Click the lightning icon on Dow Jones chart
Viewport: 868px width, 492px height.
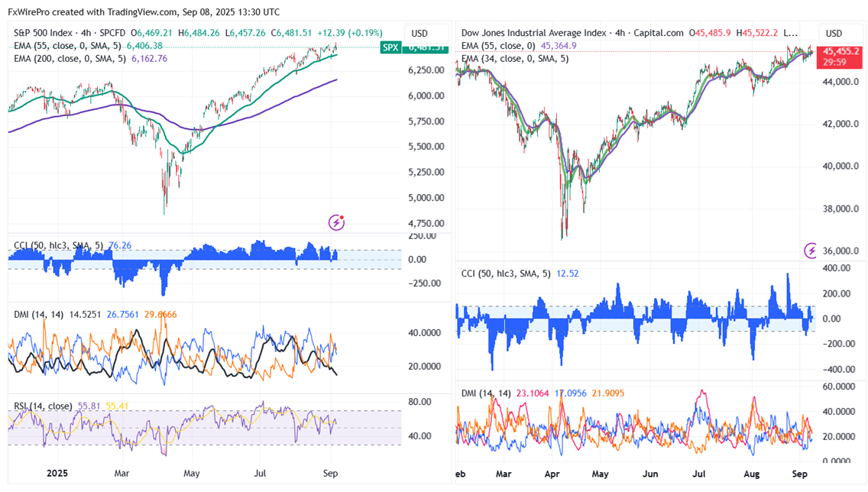click(811, 251)
